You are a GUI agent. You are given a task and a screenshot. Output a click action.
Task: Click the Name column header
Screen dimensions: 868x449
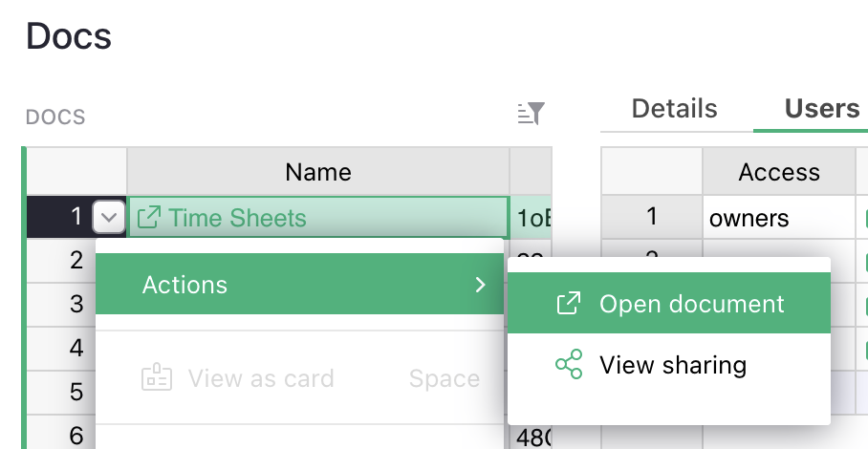[317, 172]
